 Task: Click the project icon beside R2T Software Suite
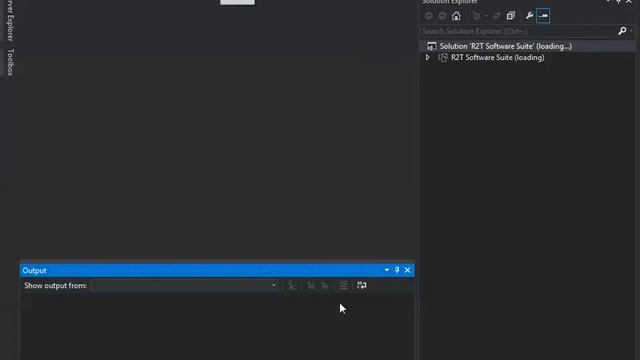point(443,58)
